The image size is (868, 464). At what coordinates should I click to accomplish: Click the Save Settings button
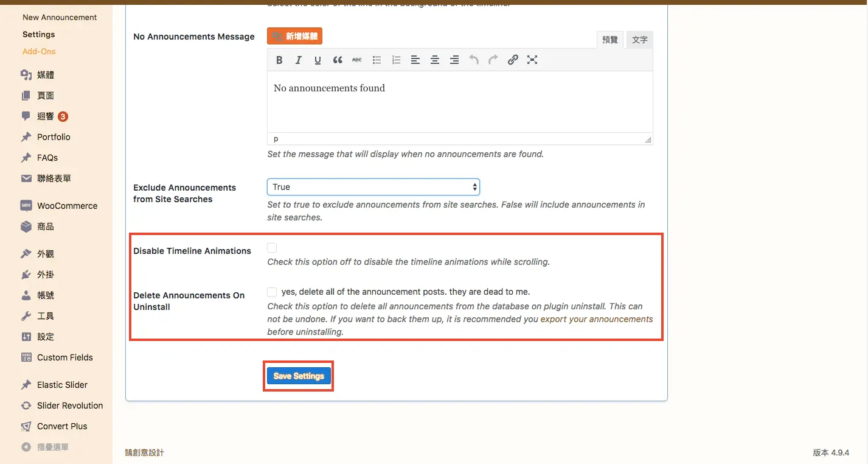(299, 376)
